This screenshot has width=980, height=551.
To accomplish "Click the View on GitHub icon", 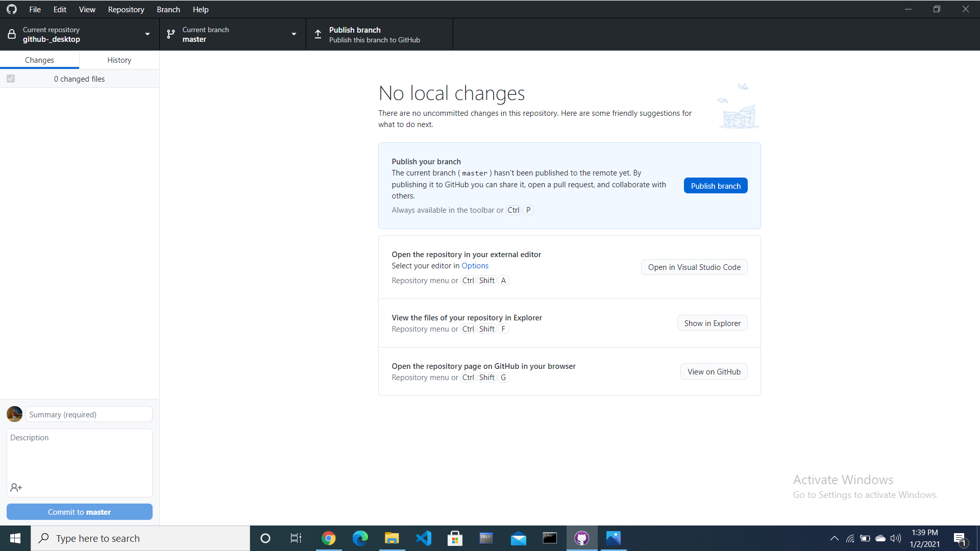I will coord(714,371).
